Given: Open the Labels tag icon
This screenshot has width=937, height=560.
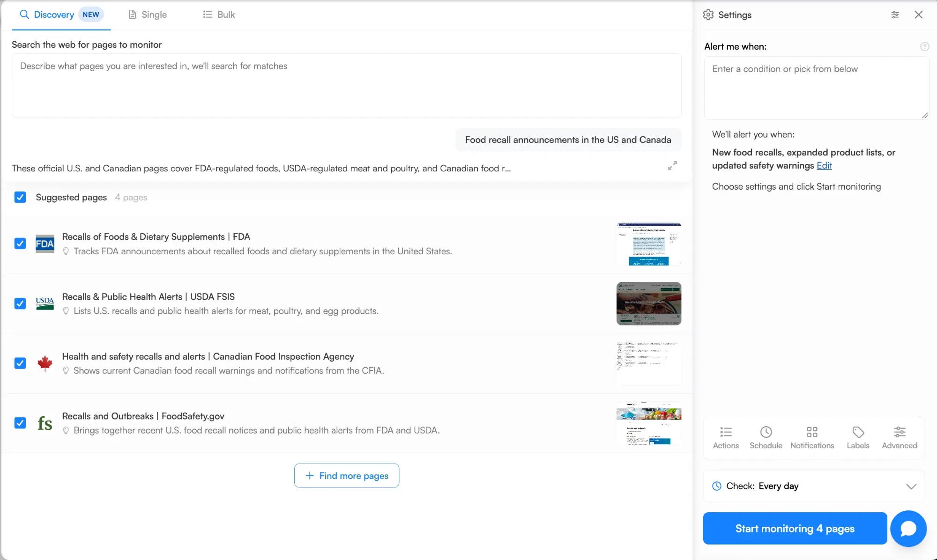Looking at the screenshot, I should point(858,437).
